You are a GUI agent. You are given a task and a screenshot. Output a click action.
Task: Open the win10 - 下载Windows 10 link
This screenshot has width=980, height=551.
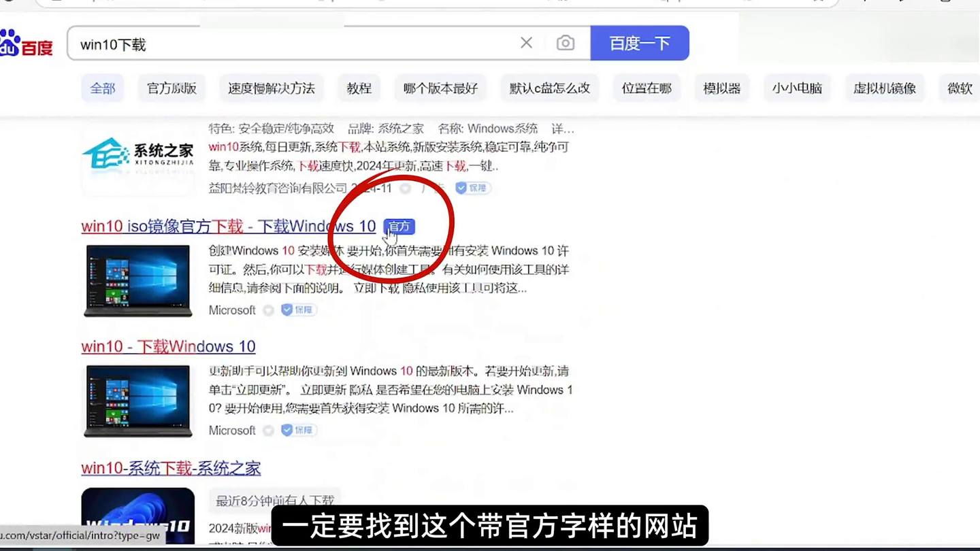[x=168, y=346]
